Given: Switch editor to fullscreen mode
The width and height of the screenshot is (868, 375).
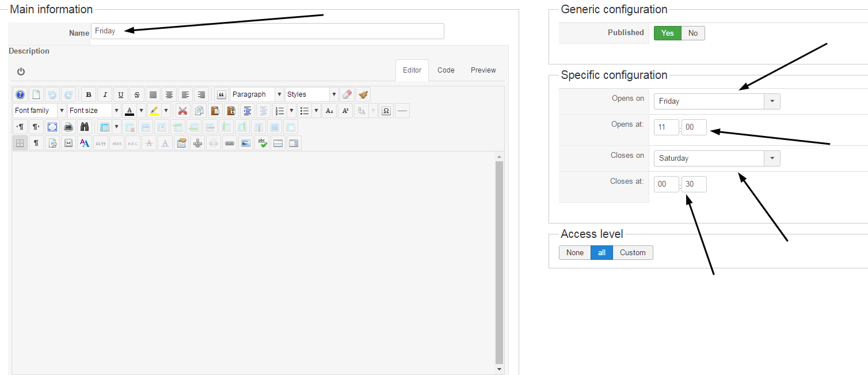Looking at the screenshot, I should click(52, 127).
